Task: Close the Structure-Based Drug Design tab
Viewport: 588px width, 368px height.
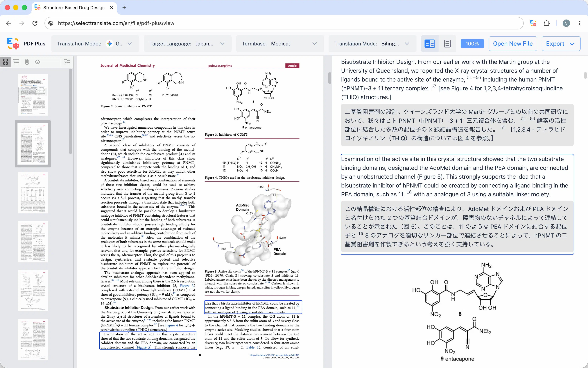Action: tap(111, 8)
